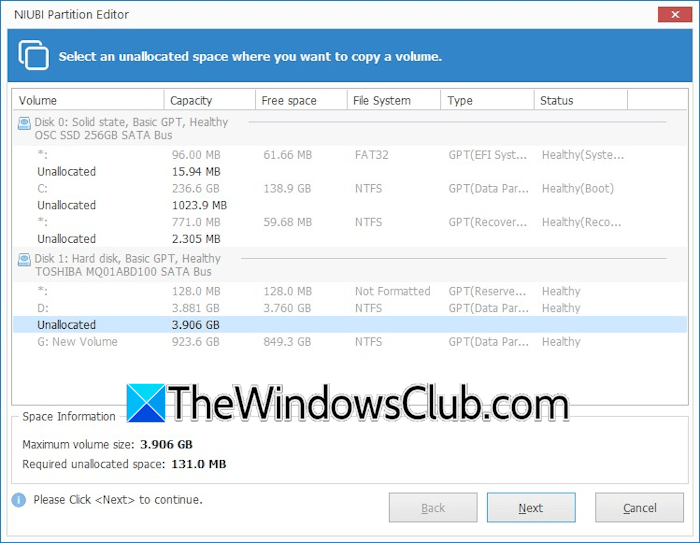Click the File System column header
This screenshot has width=700, height=543.
point(394,100)
